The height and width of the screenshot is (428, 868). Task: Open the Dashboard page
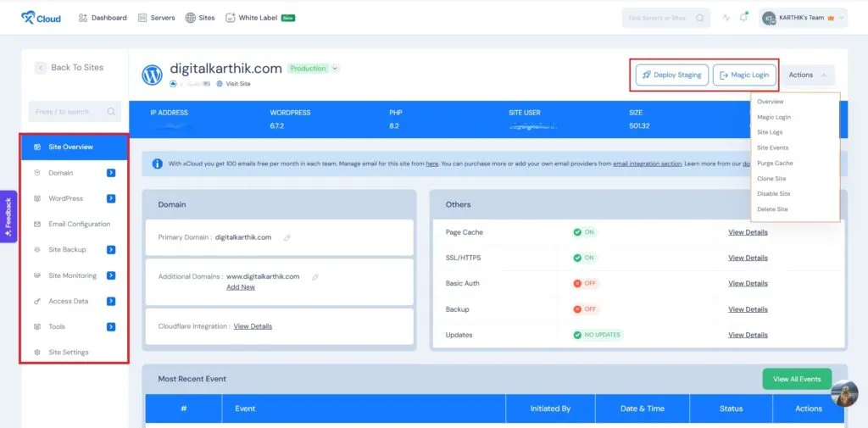click(103, 18)
